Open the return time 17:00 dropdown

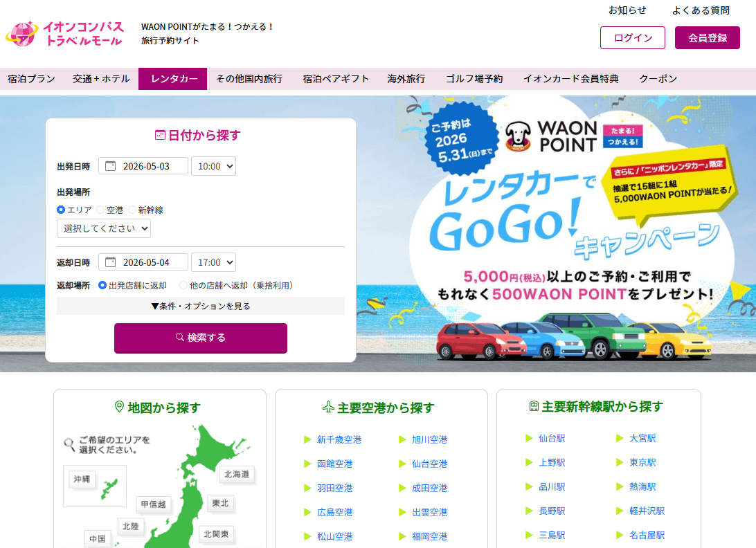(214, 262)
